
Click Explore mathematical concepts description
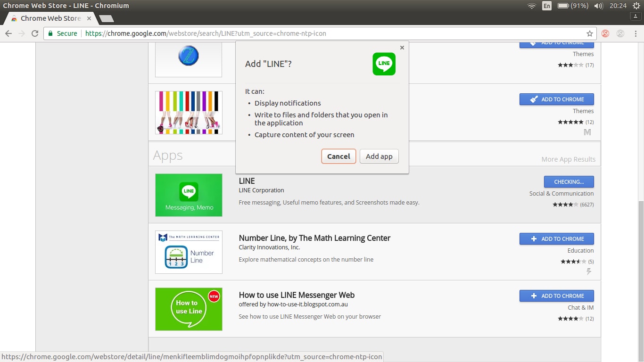click(x=306, y=260)
